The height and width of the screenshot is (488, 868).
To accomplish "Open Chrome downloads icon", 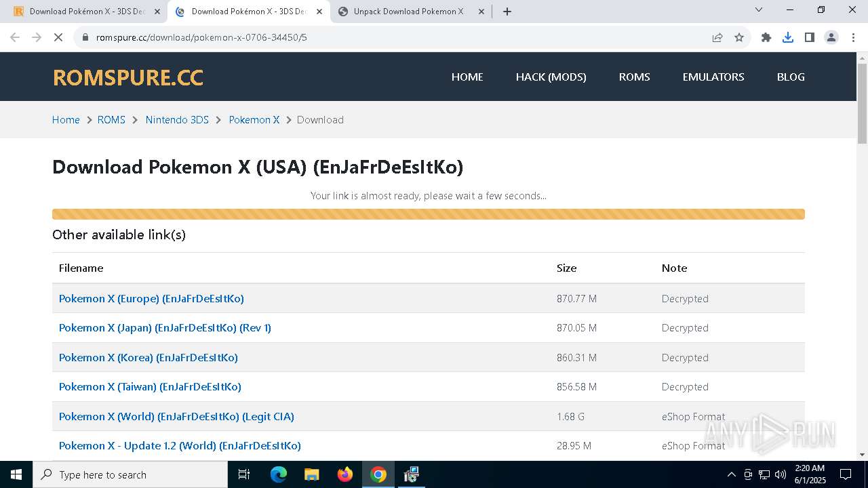I will coord(788,37).
